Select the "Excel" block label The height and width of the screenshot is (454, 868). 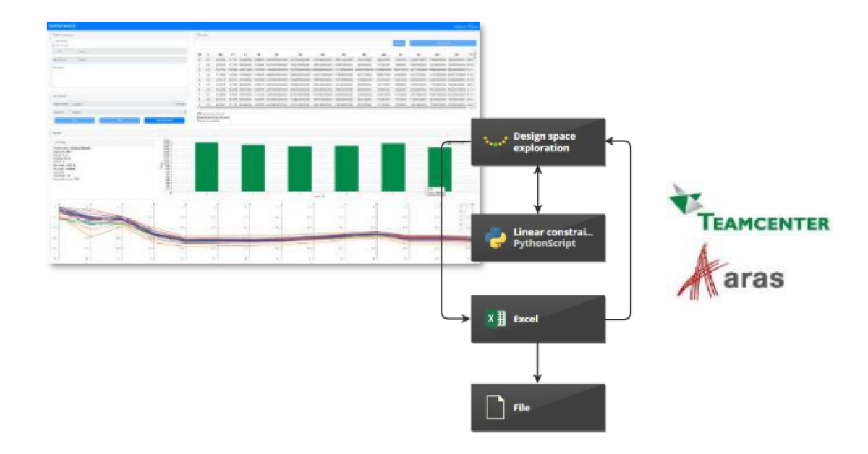(x=525, y=319)
